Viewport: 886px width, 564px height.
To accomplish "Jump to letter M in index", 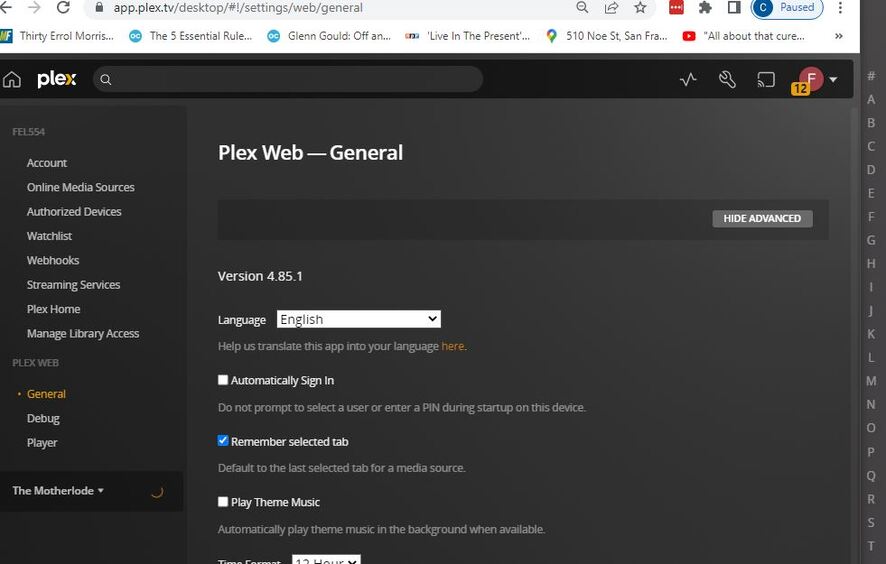I will pyautogui.click(x=871, y=381).
